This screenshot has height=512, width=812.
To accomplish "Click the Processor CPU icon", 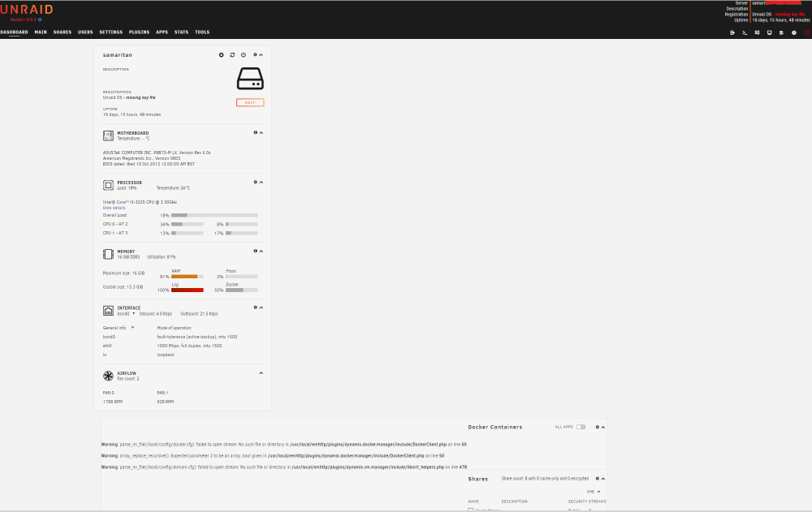I will click(x=108, y=185).
